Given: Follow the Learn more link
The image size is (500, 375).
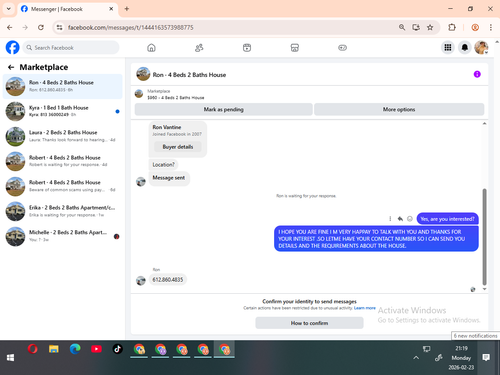Looking at the screenshot, I should pyautogui.click(x=365, y=308).
